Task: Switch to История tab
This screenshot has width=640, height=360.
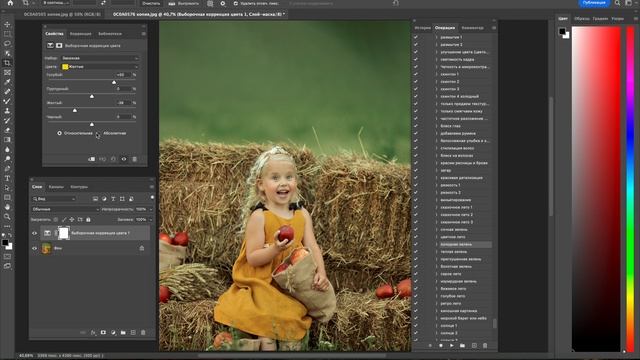Action: [x=422, y=28]
